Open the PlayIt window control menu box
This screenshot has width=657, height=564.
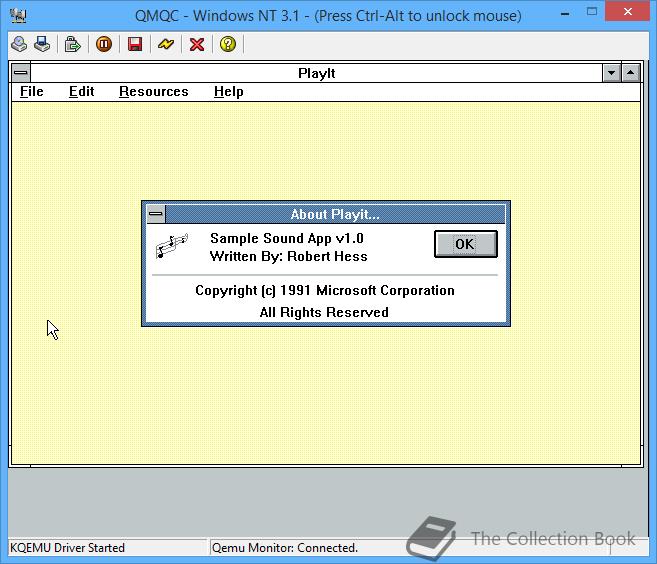[21, 73]
